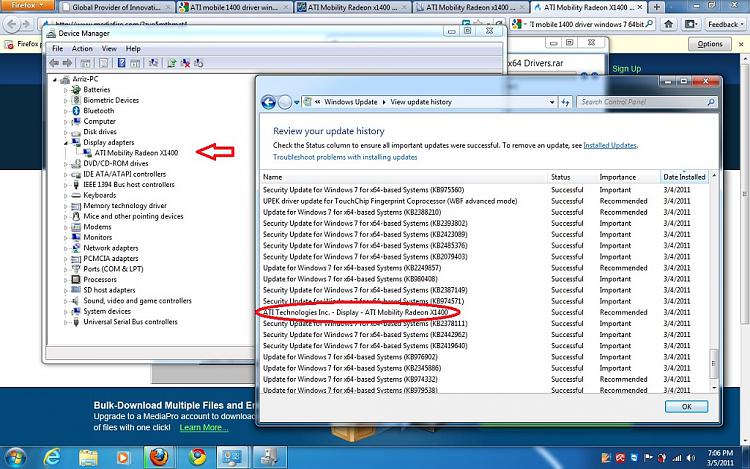Click Uninstall device icon with red X
Image resolution: width=750 pixels, height=469 pixels.
(x=186, y=63)
